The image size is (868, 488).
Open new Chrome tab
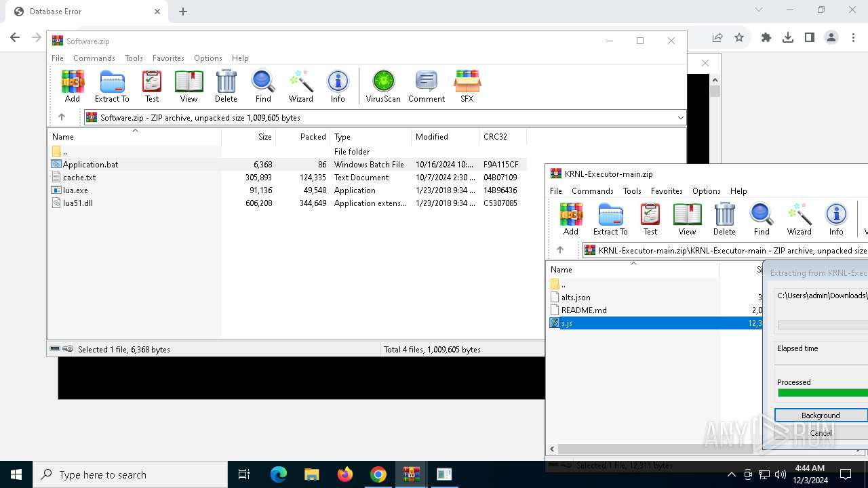click(x=183, y=12)
